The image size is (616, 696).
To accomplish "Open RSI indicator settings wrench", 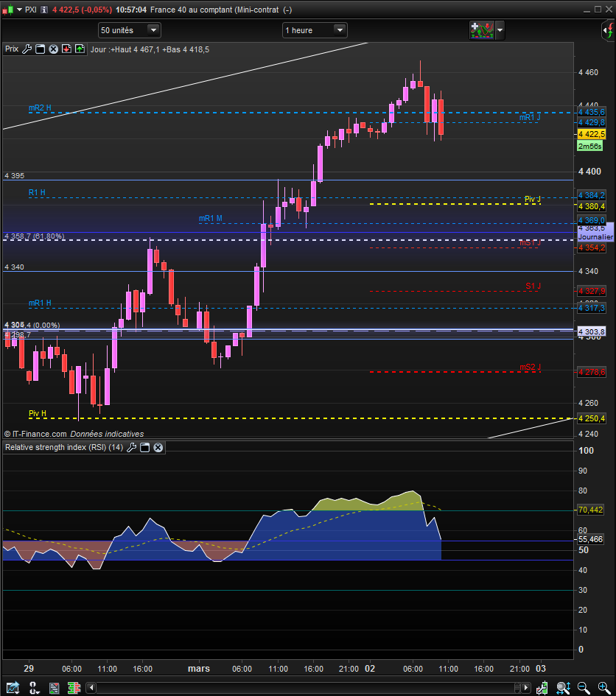I will (x=131, y=448).
